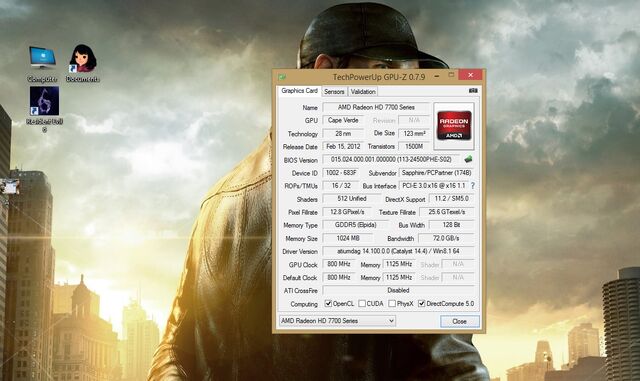Toggle the OpenCL checkbox
Screen dimensions: 640x381
pyautogui.click(x=328, y=303)
